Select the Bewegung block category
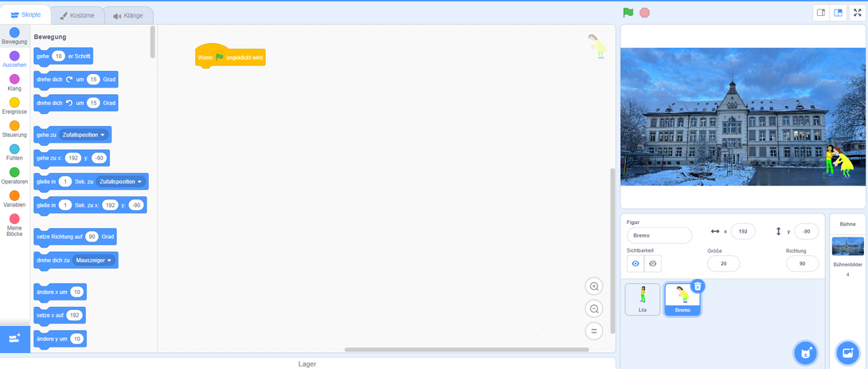The width and height of the screenshot is (868, 369). point(14,36)
